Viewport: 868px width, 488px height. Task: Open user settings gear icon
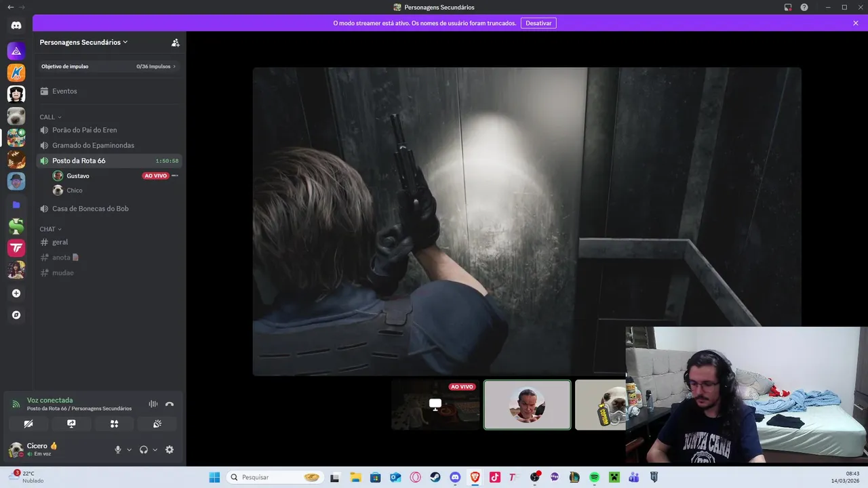(170, 449)
